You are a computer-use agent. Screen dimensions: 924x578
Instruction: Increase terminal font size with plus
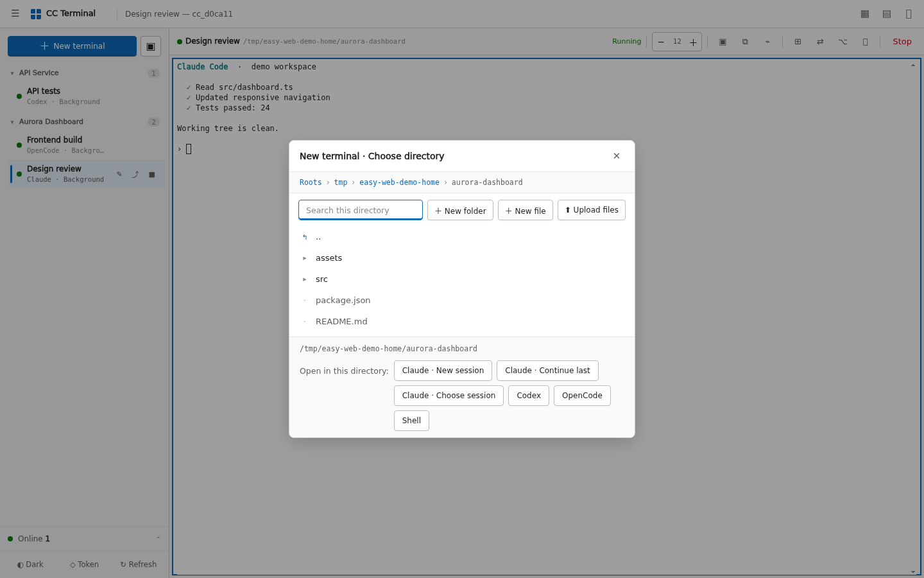pos(693,42)
